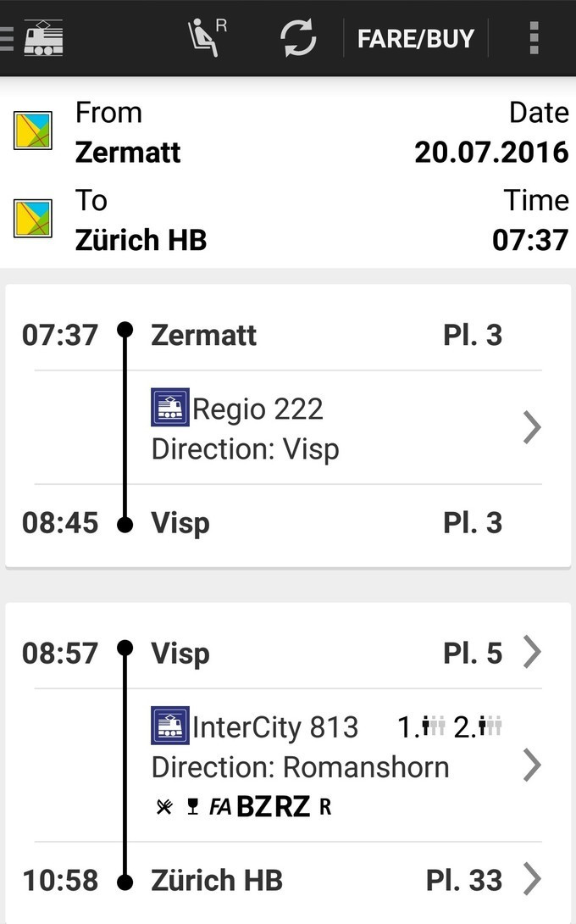Tap the date 20.07.2016

point(491,152)
